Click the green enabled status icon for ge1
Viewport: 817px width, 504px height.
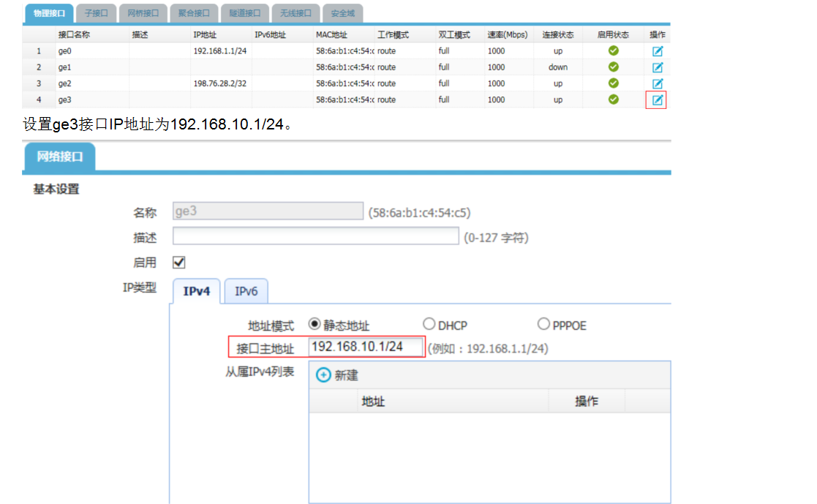coord(614,67)
